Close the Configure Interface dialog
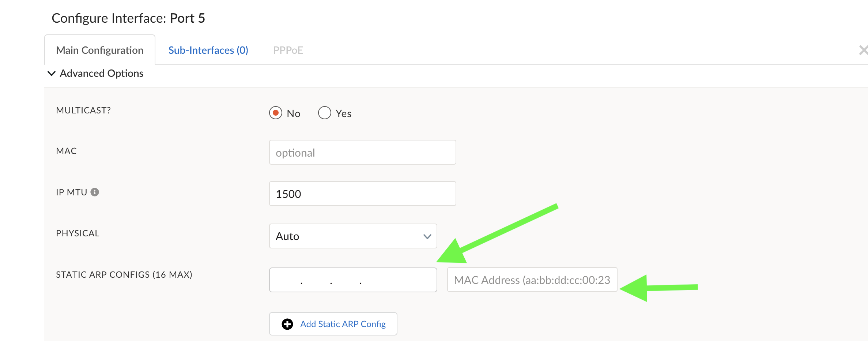 coord(863,50)
